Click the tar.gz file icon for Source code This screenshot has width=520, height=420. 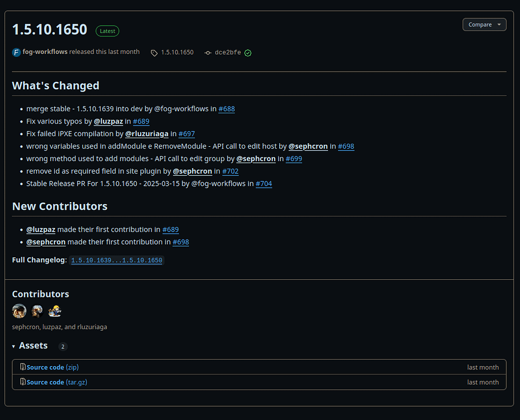point(23,382)
